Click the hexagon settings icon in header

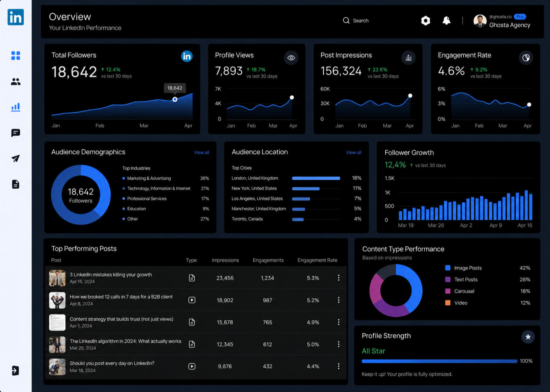click(426, 21)
